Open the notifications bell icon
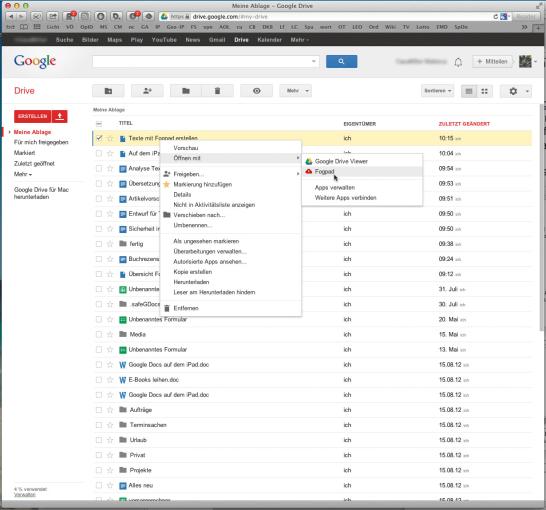 [x=458, y=62]
